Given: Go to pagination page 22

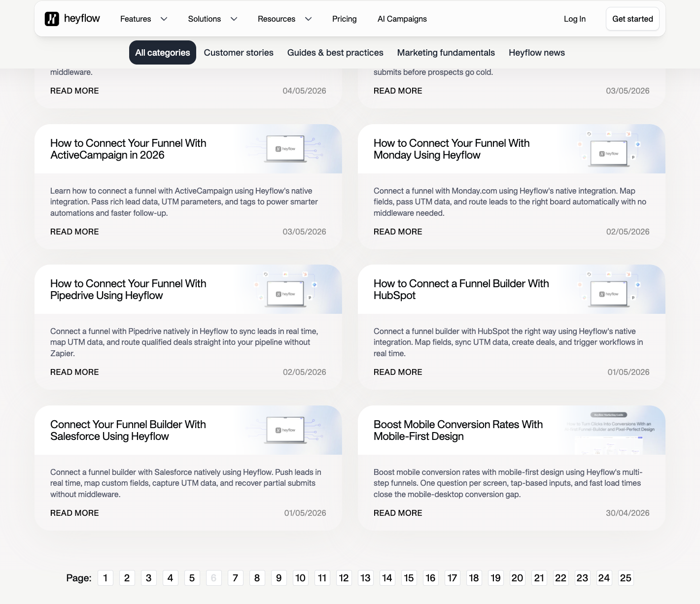Looking at the screenshot, I should [x=561, y=578].
